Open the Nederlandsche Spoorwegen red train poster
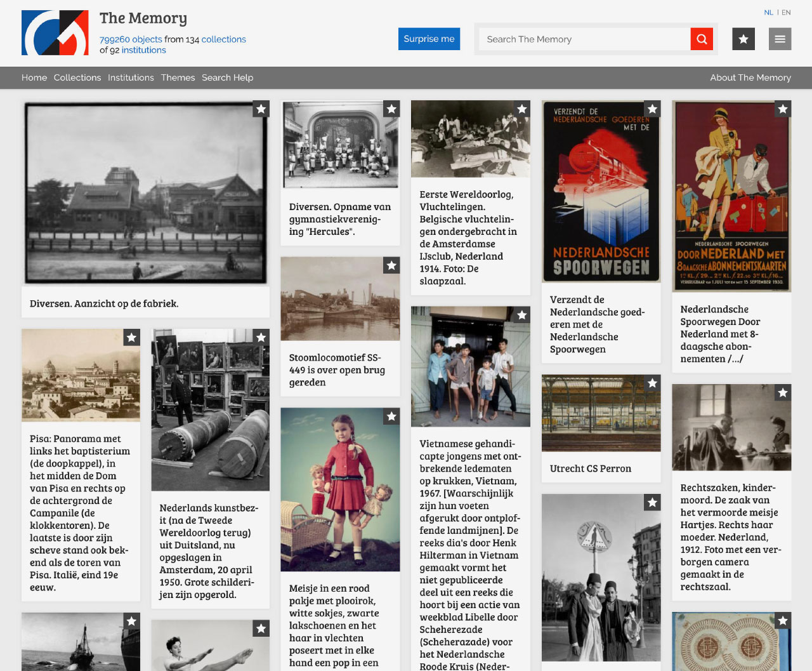The width and height of the screenshot is (812, 671). [601, 191]
